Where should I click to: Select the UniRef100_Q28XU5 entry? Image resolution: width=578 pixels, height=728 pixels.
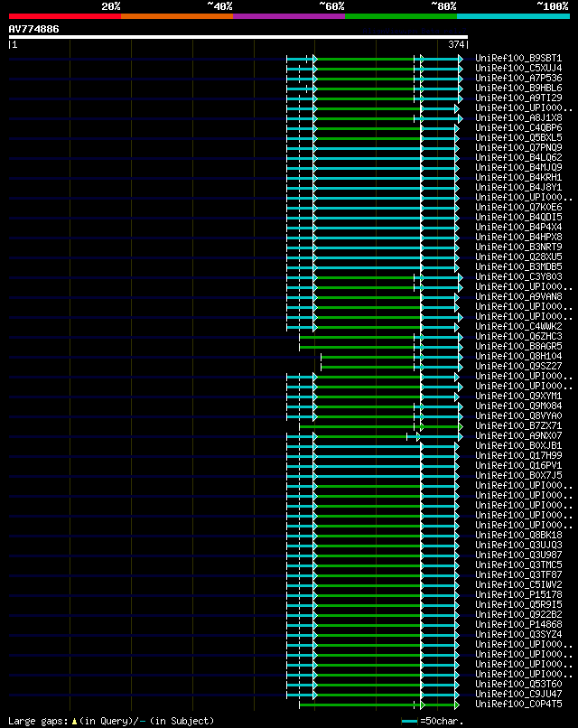(x=518, y=257)
